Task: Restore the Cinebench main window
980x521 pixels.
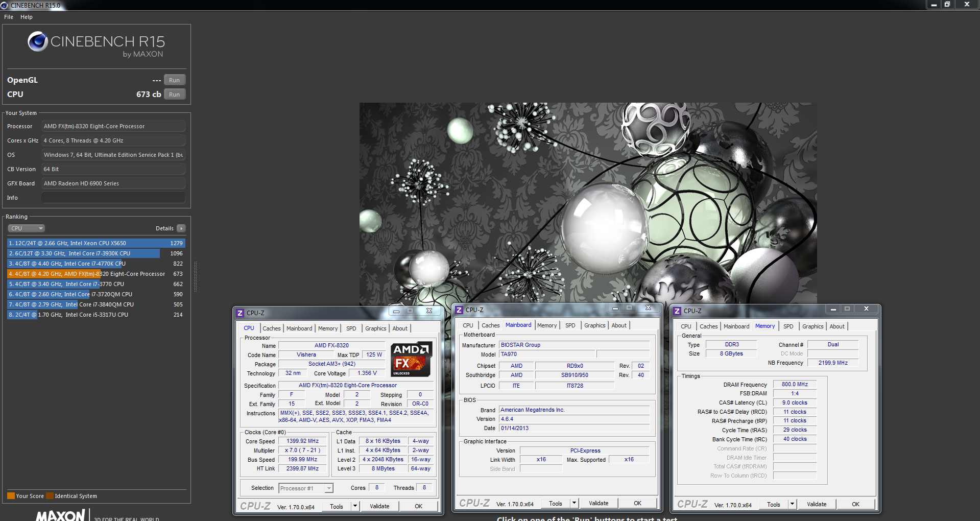Action: click(947, 4)
